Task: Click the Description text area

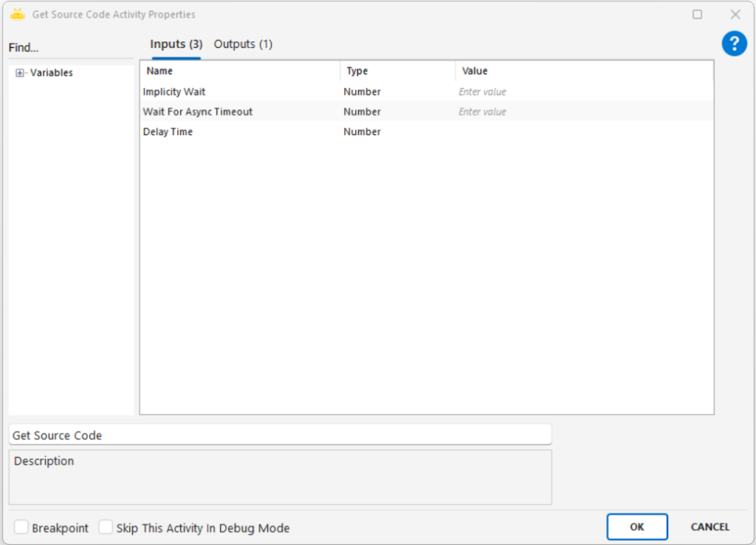Action: (280, 477)
